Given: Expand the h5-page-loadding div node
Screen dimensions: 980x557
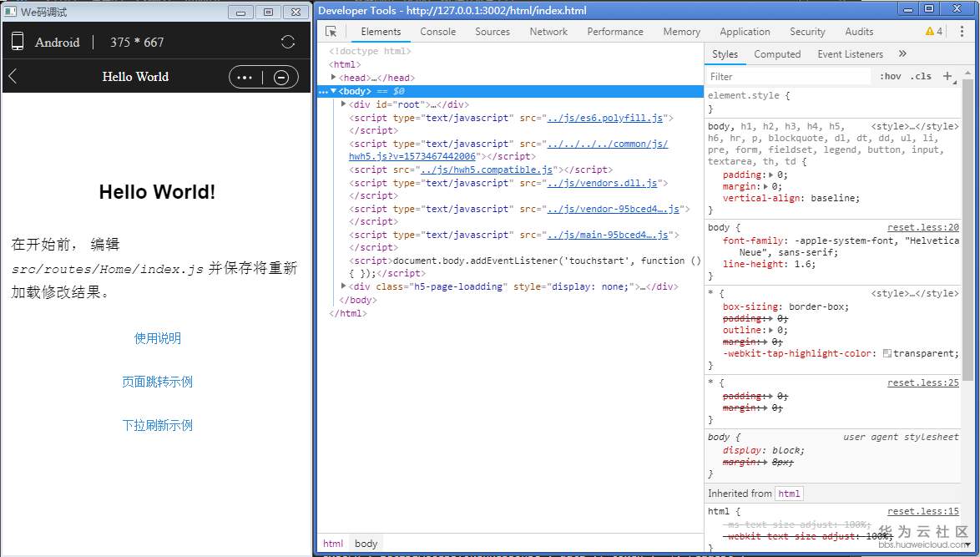Looking at the screenshot, I should click(x=344, y=286).
